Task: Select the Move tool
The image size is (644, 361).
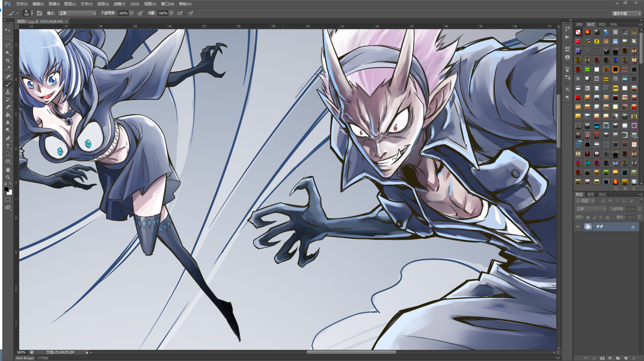Action: point(8,30)
